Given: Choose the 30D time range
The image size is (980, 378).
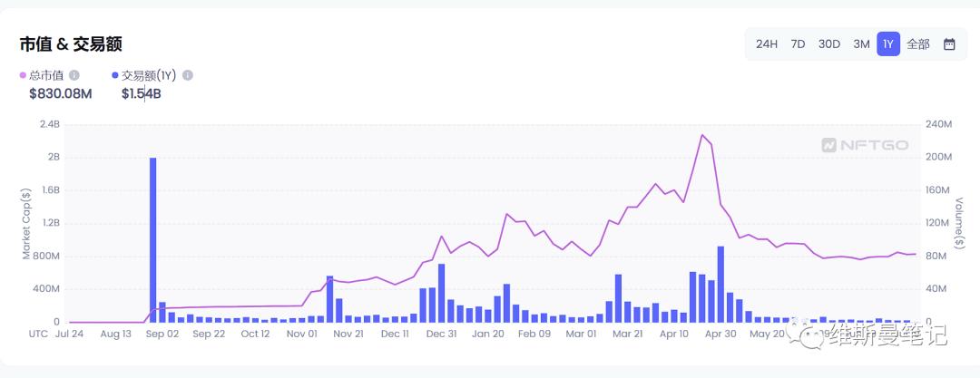Looking at the screenshot, I should (829, 44).
